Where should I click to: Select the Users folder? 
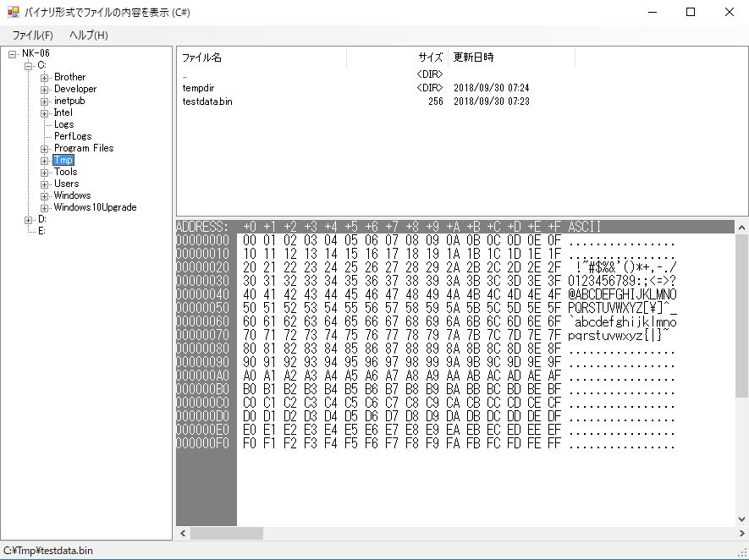pos(66,184)
